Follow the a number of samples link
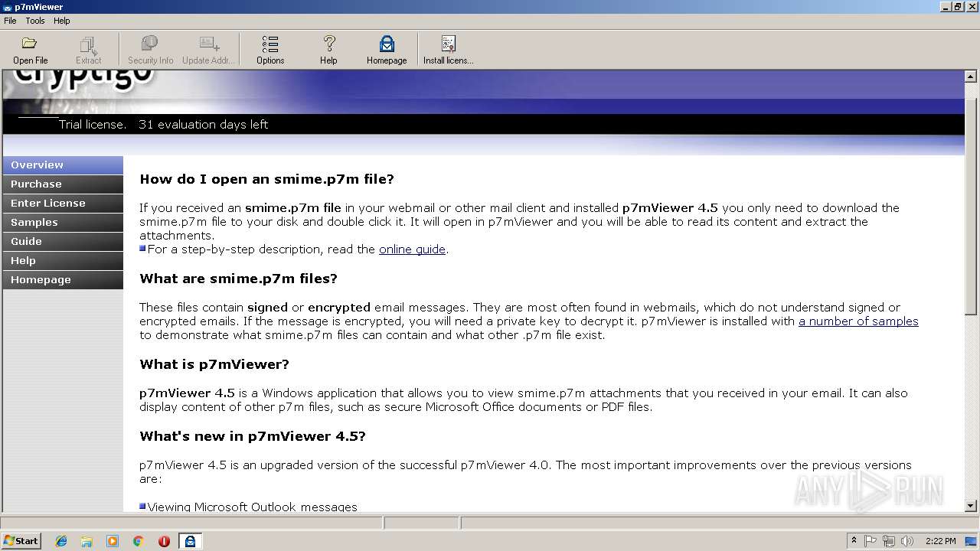Image resolution: width=980 pixels, height=551 pixels. (x=858, y=321)
